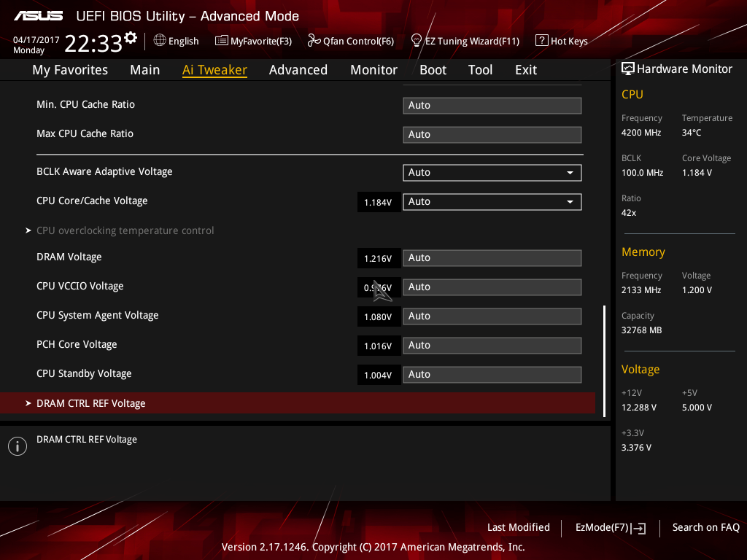747x560 pixels.
Task: Click the CPU VCCIO Voltage label
Action: click(80, 286)
